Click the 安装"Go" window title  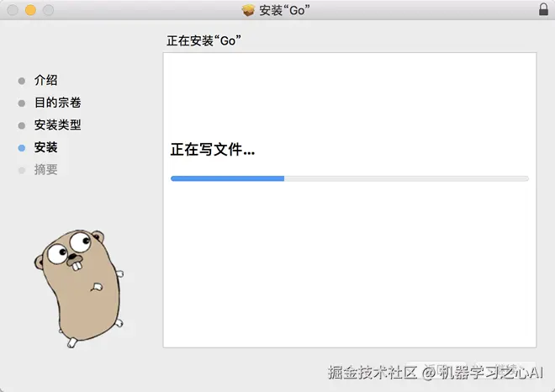tap(284, 10)
